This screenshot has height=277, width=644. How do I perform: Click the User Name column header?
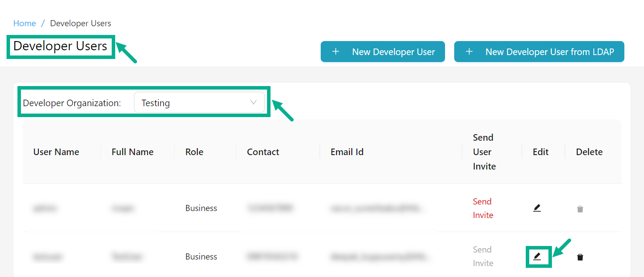(56, 152)
